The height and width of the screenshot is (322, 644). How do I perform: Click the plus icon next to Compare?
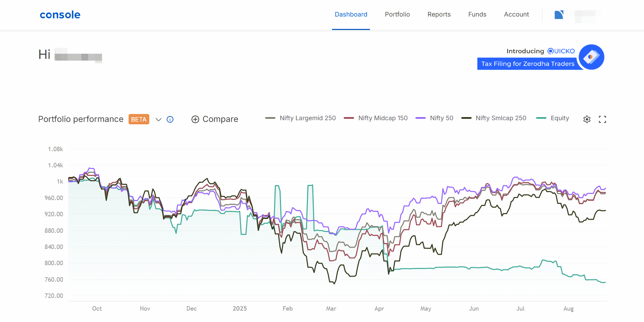[x=195, y=119]
